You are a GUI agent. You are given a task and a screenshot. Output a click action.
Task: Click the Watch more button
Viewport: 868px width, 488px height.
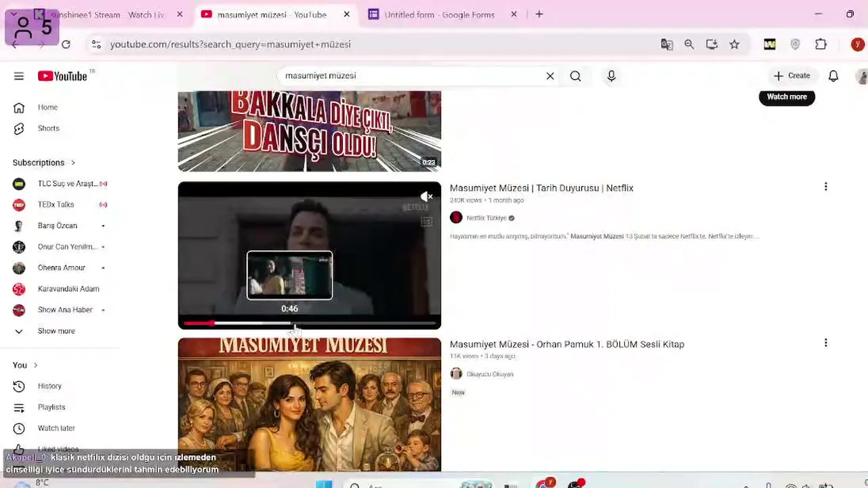pyautogui.click(x=787, y=97)
